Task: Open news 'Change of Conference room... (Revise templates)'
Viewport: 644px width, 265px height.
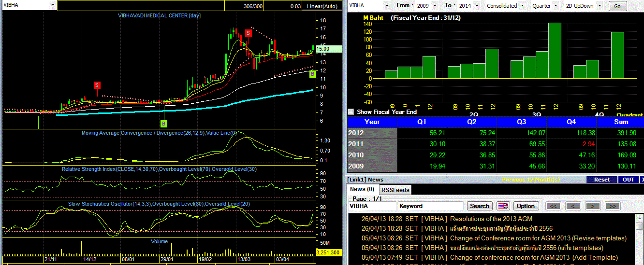Action: 538,238
